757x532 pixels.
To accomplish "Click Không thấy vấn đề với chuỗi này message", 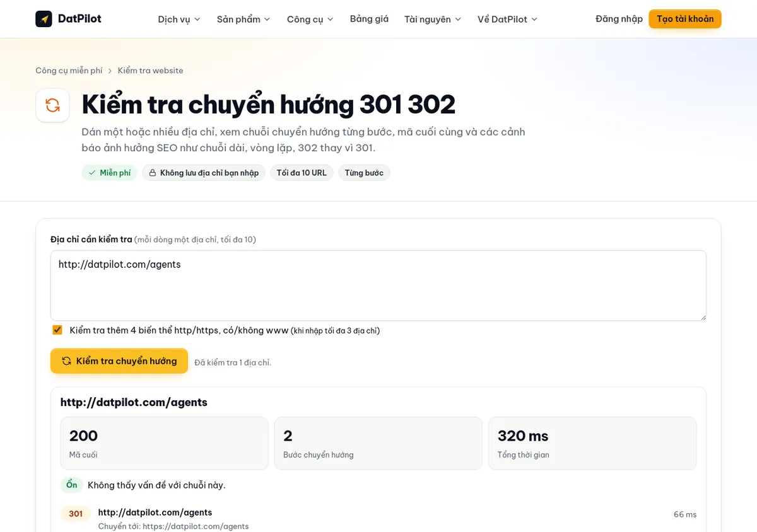I will (156, 485).
